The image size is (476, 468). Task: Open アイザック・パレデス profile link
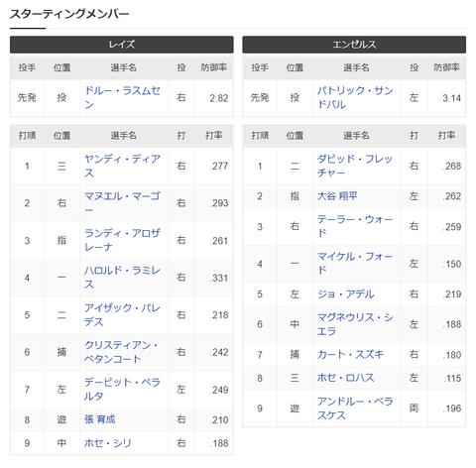coord(122,315)
